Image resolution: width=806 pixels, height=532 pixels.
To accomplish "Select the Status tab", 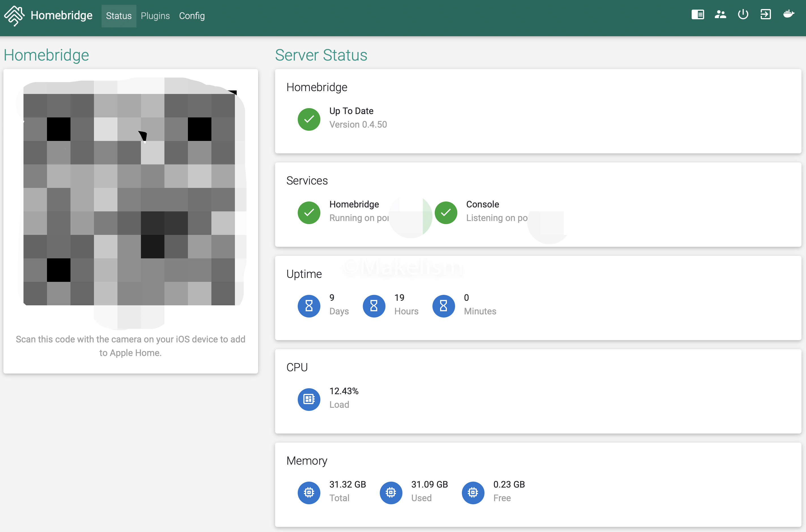I will [x=119, y=16].
